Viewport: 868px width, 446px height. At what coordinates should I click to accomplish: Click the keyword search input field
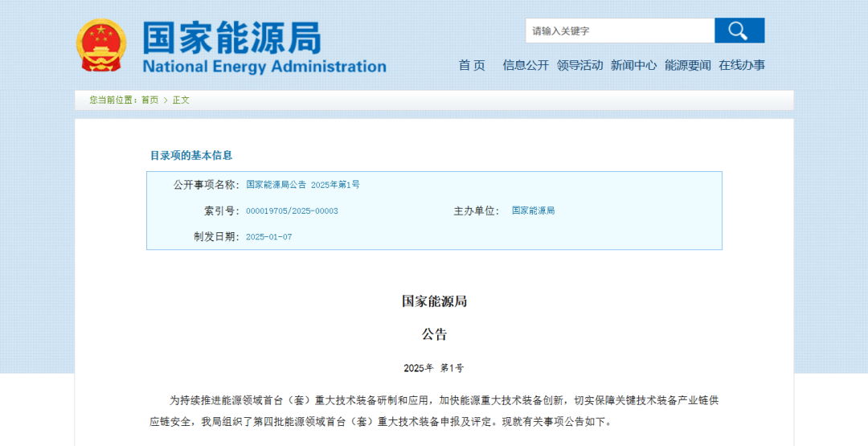[620, 31]
